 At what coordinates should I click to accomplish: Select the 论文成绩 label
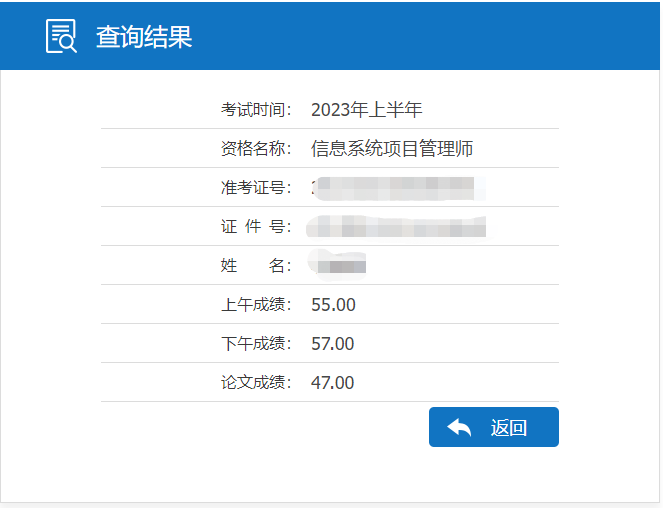(x=256, y=383)
